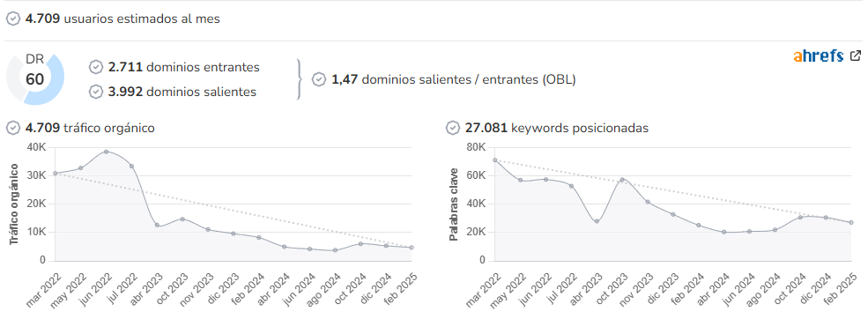Select mar 2022 point on keywords chart
Screen dimensions: 868x319
pyautogui.click(x=495, y=160)
